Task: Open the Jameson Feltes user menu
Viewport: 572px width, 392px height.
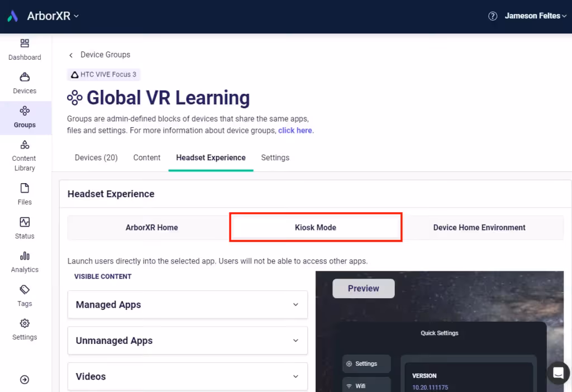Action: (x=535, y=16)
